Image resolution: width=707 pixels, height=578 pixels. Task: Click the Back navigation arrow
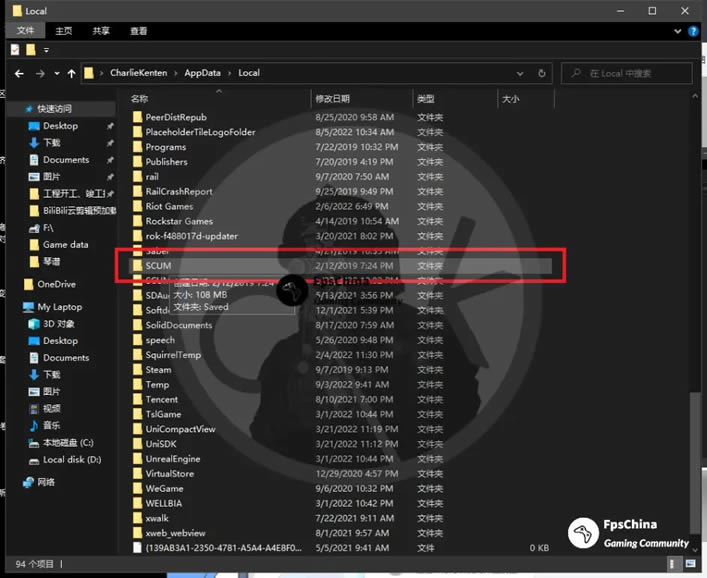19,73
